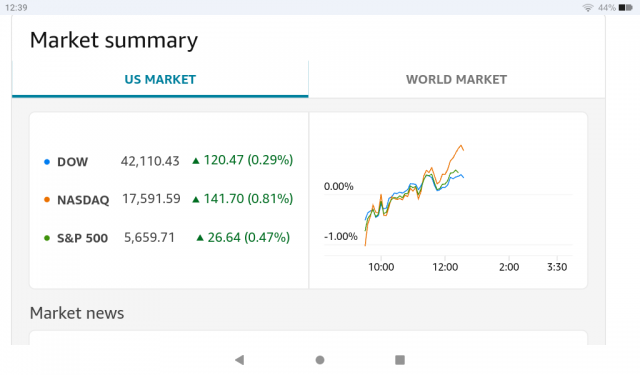Screen dimensions: 640x375
Task: Tap the Wi-Fi status icon
Action: pos(588,7)
